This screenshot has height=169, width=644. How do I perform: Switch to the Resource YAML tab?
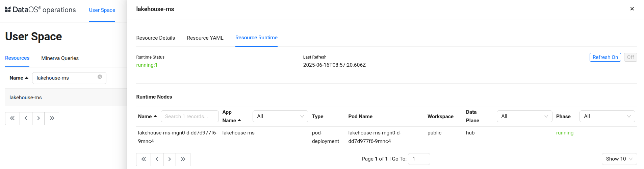[205, 38]
